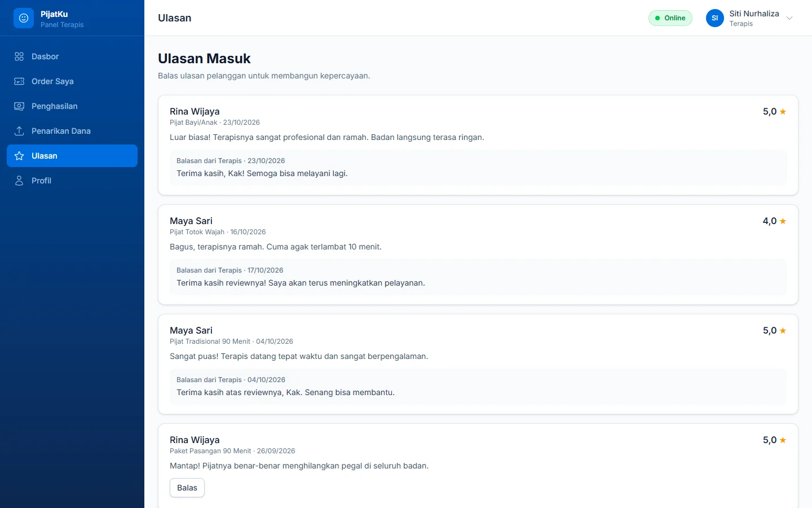
Task: Go to Order Saya page
Action: tap(72, 81)
